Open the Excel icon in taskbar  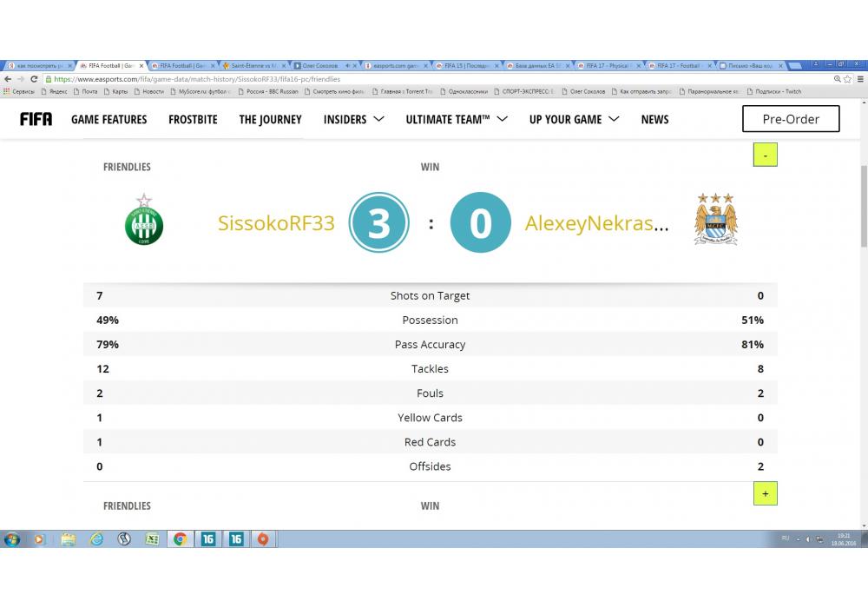[152, 539]
